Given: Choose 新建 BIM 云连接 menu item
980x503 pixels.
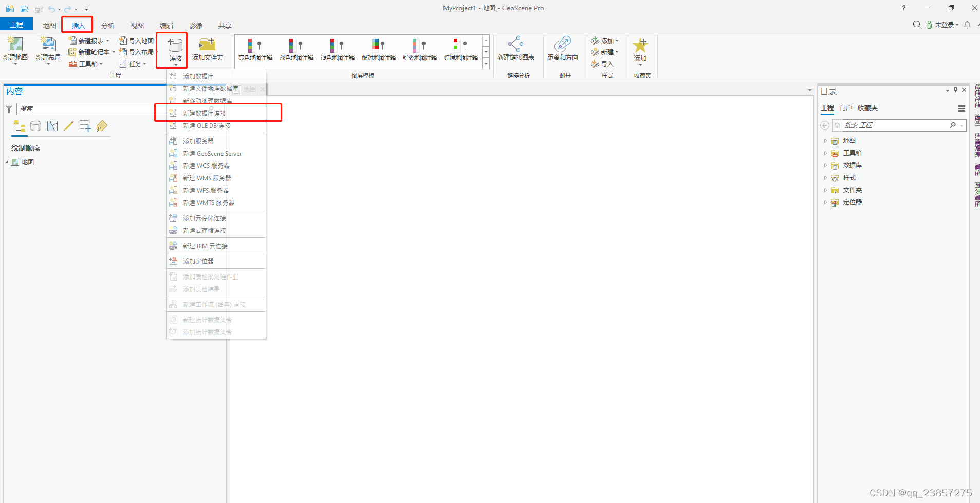Looking at the screenshot, I should coord(216,246).
